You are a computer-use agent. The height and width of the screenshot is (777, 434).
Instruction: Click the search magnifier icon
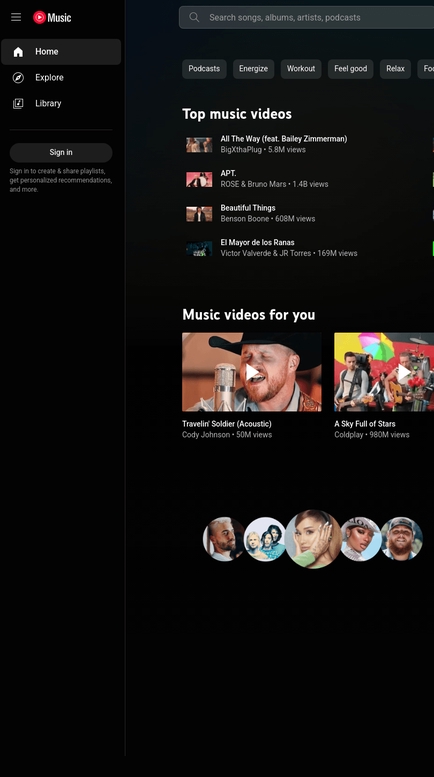pos(194,17)
